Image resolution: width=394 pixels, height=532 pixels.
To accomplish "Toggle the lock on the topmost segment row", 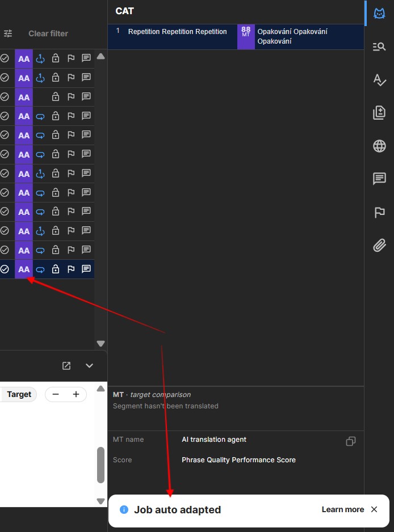I will [56, 58].
